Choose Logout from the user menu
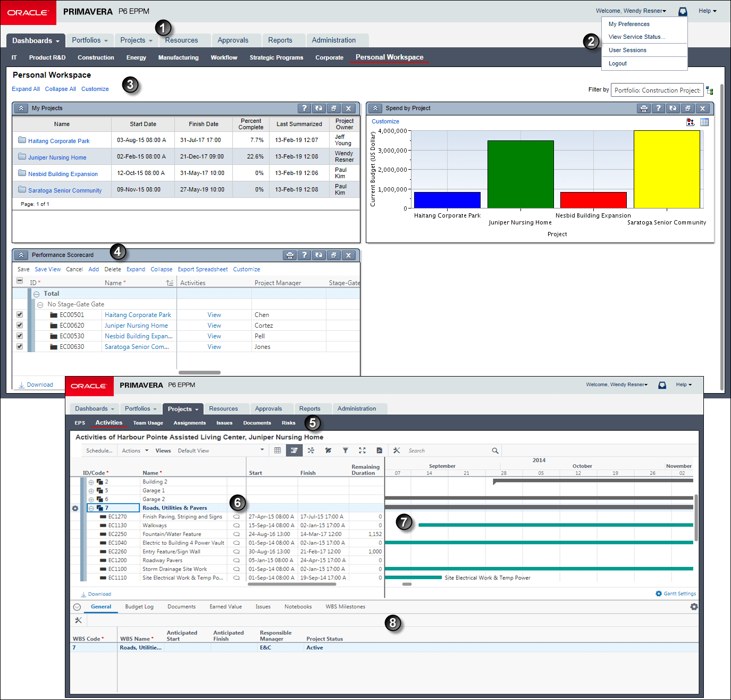 click(x=618, y=63)
